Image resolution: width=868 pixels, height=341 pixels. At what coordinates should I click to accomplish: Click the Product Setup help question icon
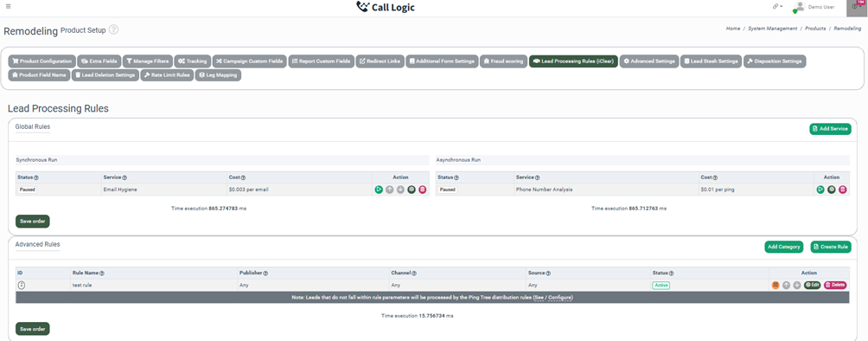[x=113, y=30]
